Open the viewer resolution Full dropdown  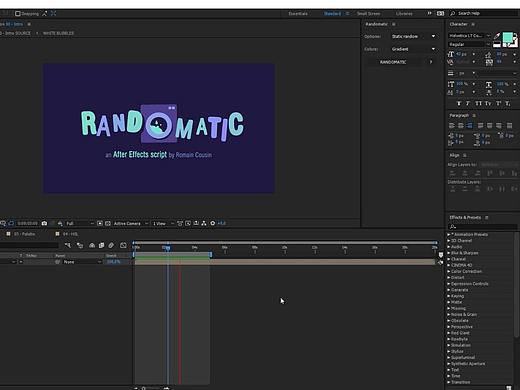(x=80, y=223)
